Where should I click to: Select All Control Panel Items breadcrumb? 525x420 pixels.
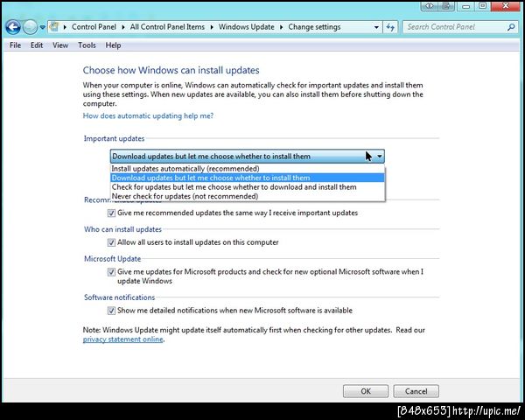point(167,27)
